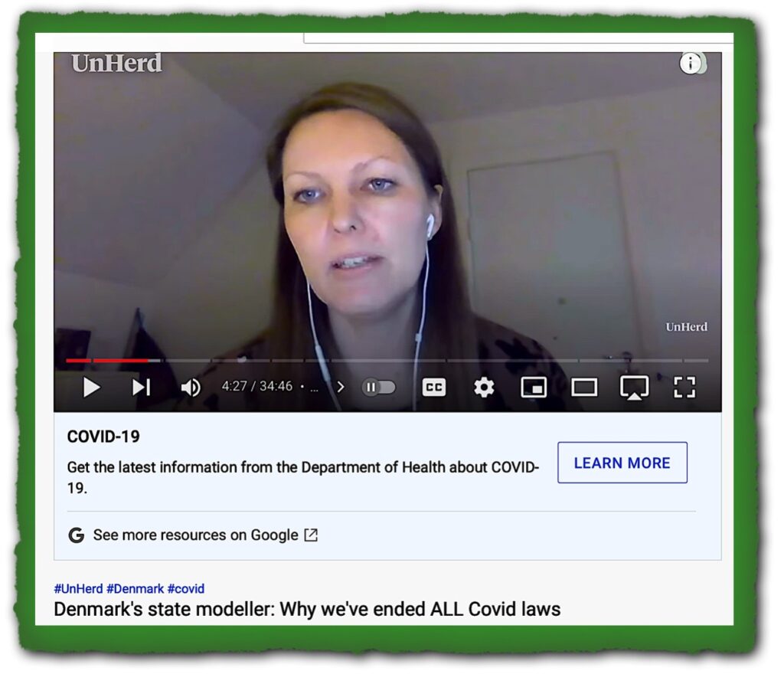The width and height of the screenshot is (784, 674).
Task: Open the #Denmark hashtag
Action: click(x=135, y=588)
